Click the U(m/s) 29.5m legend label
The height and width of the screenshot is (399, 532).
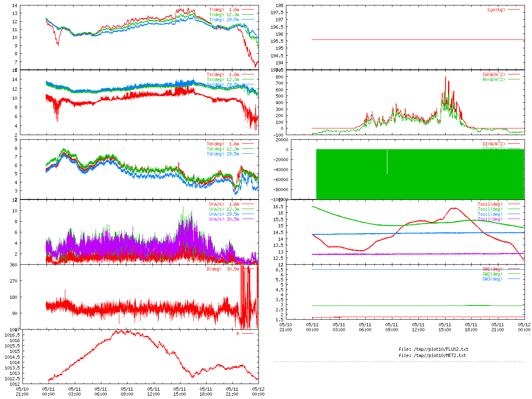224,214
